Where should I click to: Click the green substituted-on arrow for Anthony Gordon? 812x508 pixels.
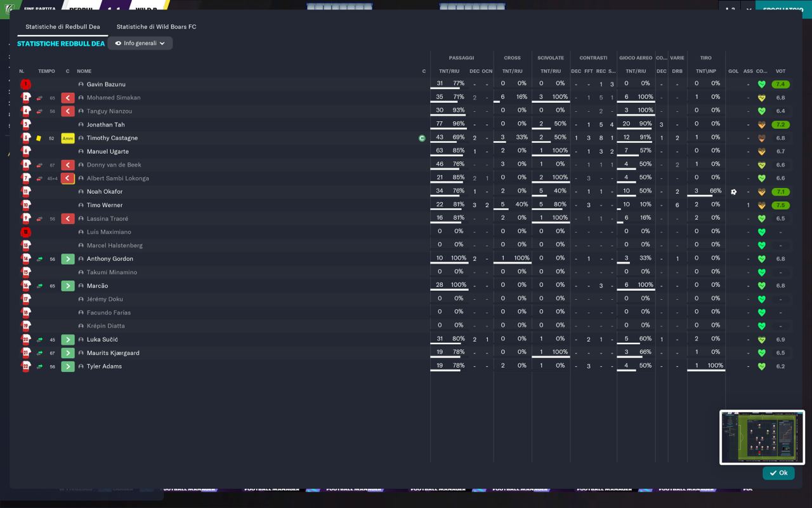point(67,259)
